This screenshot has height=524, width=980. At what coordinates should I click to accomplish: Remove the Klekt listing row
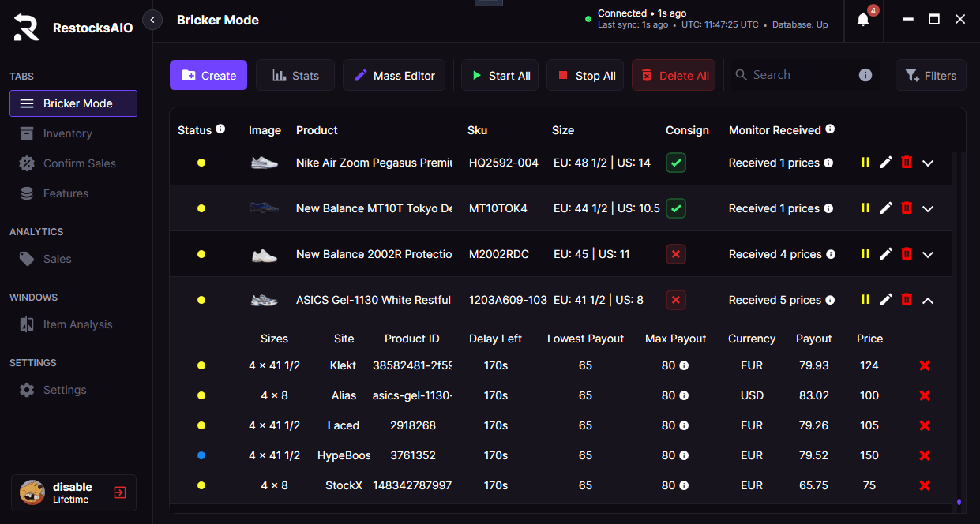925,365
